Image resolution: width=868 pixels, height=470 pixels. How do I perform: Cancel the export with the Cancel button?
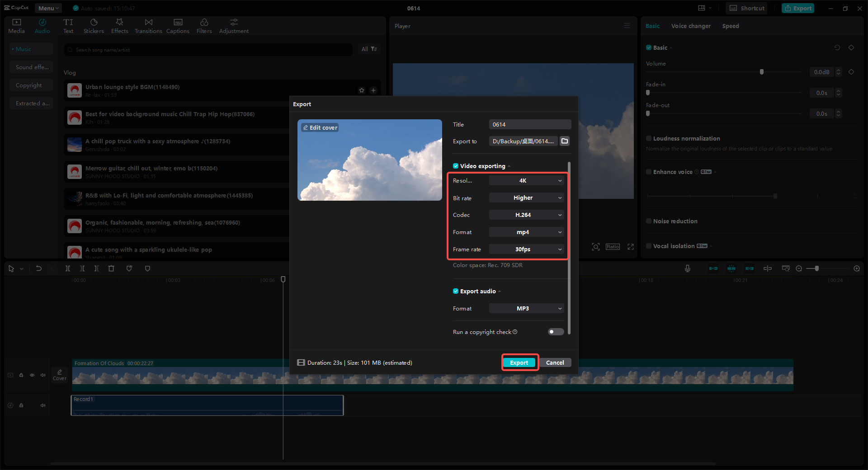(x=555, y=362)
